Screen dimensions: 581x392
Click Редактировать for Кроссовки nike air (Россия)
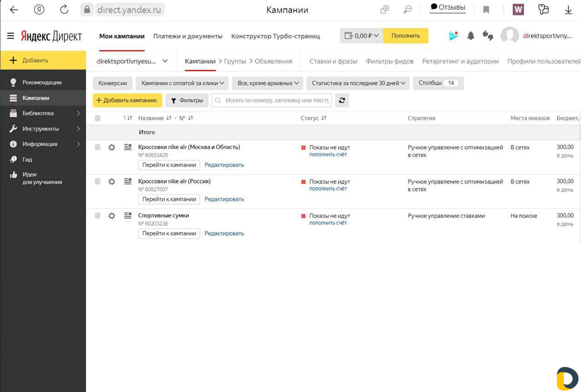[224, 199]
